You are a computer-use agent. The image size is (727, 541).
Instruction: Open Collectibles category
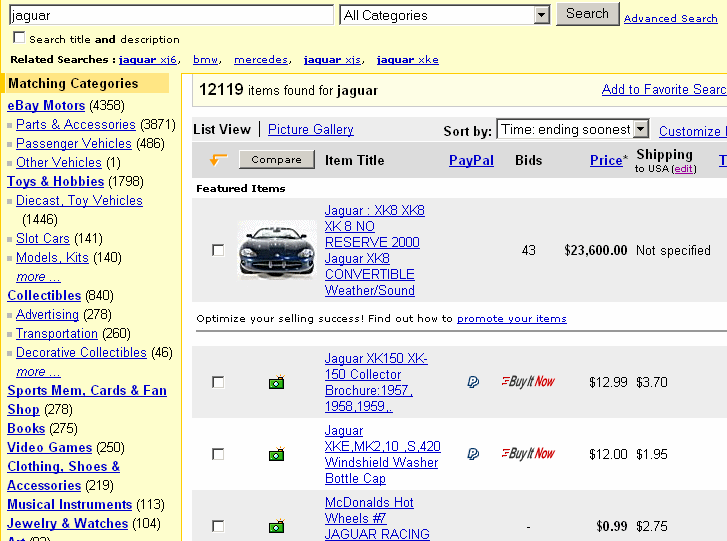[44, 295]
